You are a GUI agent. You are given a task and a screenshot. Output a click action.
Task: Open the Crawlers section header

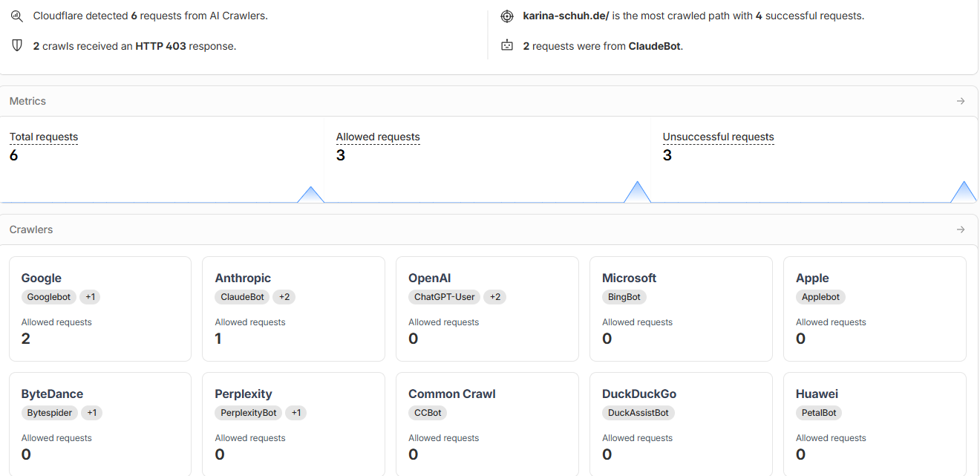(489, 229)
